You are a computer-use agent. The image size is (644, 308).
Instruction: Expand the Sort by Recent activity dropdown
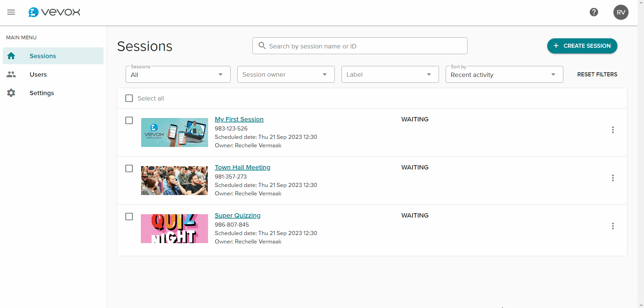pyautogui.click(x=505, y=74)
